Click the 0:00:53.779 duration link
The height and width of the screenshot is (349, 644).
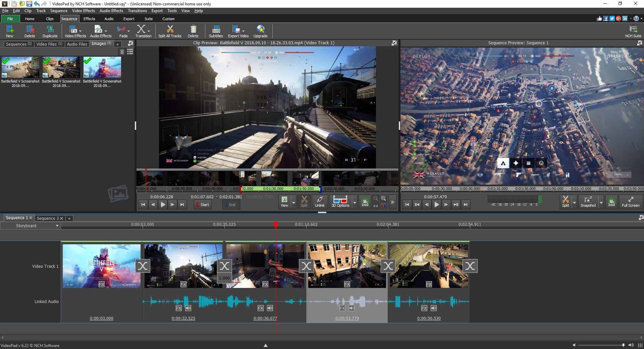(x=347, y=318)
